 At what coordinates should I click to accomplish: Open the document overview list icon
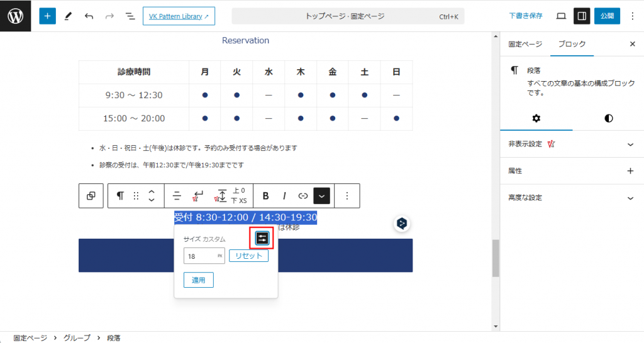[x=130, y=16]
